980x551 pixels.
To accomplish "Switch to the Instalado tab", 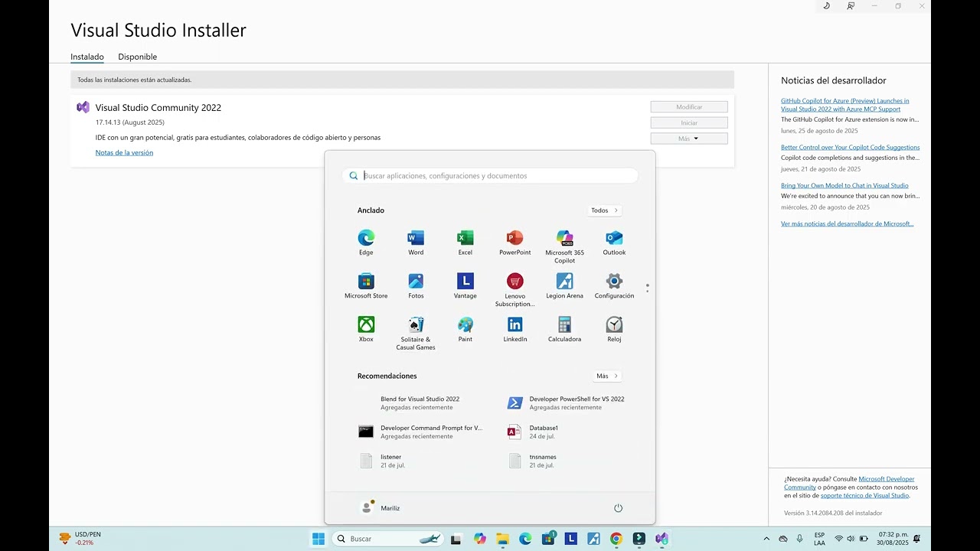I will point(87,57).
